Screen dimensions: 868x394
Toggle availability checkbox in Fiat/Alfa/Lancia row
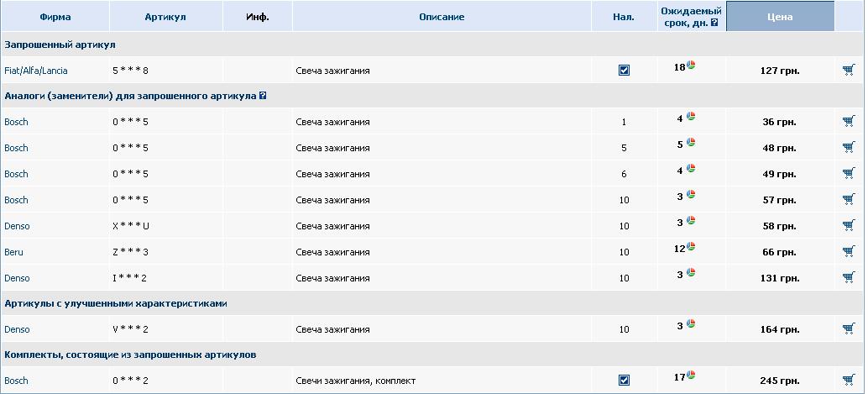coord(624,71)
